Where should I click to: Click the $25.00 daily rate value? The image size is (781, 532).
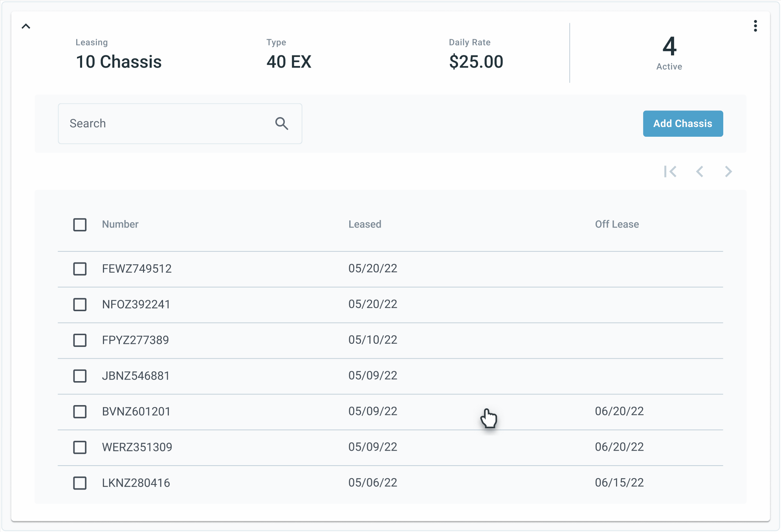[x=476, y=62]
